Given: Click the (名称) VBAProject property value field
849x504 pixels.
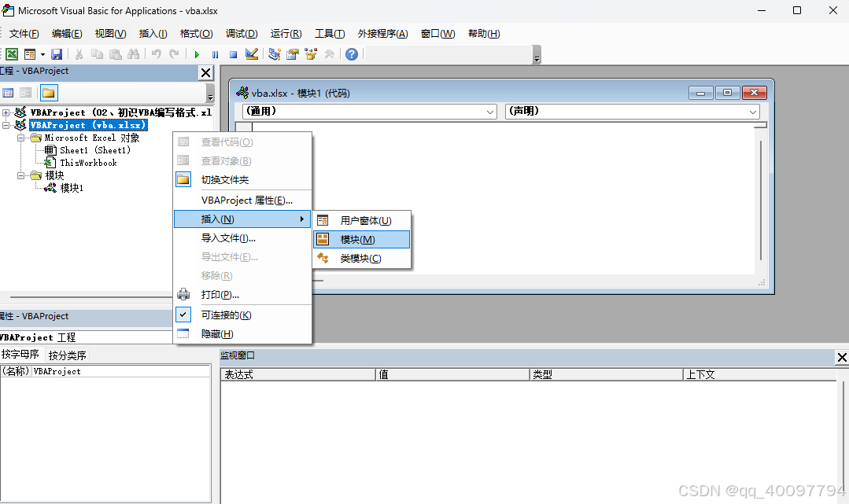Looking at the screenshot, I should click(120, 371).
